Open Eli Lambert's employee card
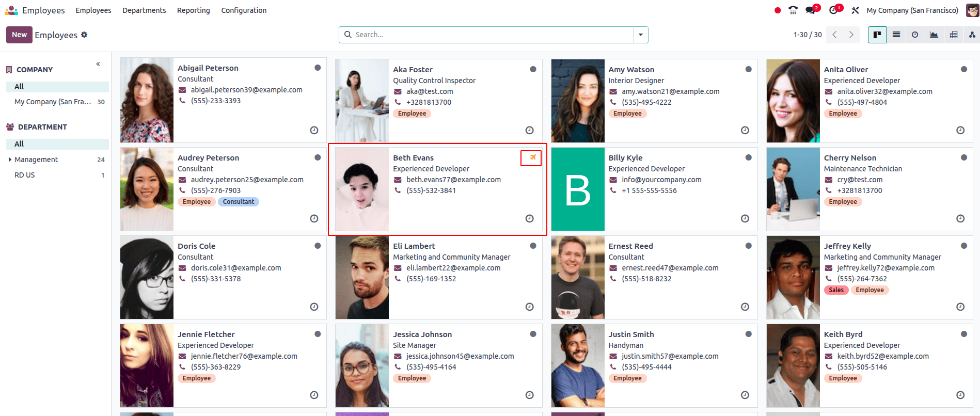Viewport: 980px width, 416px height. 439,277
